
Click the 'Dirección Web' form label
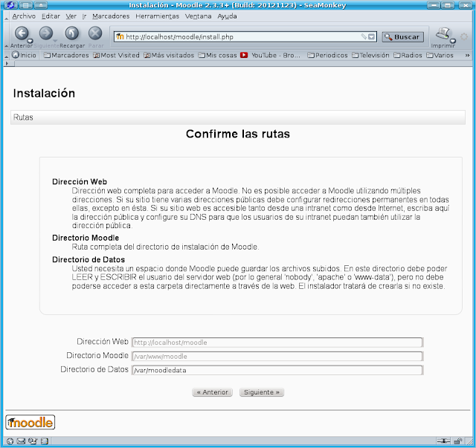pos(103,342)
